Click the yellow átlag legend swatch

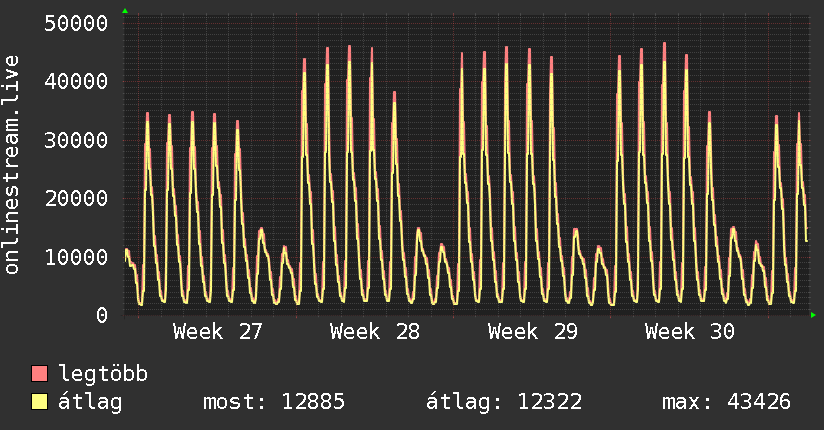[39, 402]
